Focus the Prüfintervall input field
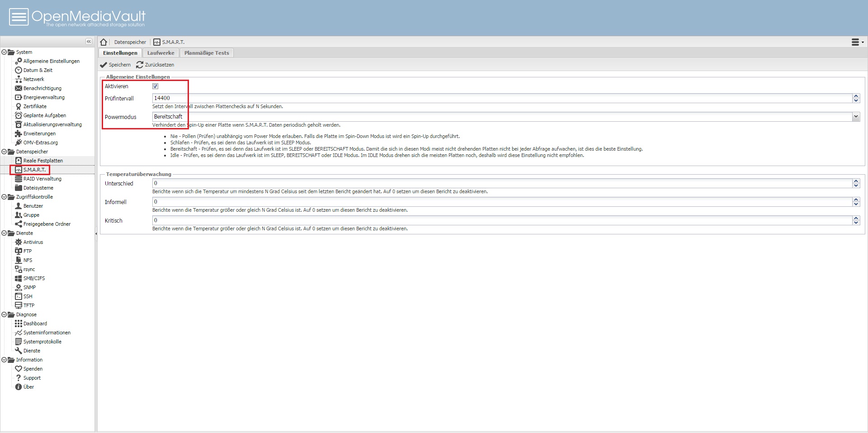The image size is (868, 433). point(502,98)
